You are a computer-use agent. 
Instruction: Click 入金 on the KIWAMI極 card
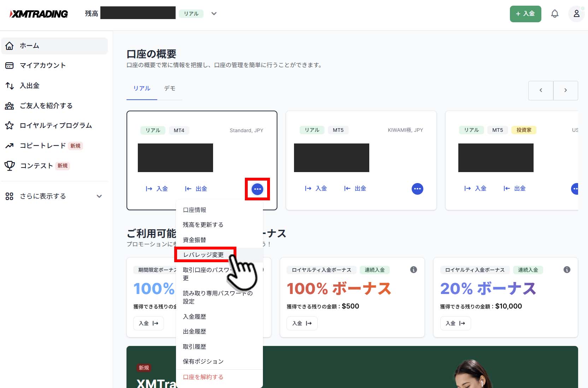(316, 188)
